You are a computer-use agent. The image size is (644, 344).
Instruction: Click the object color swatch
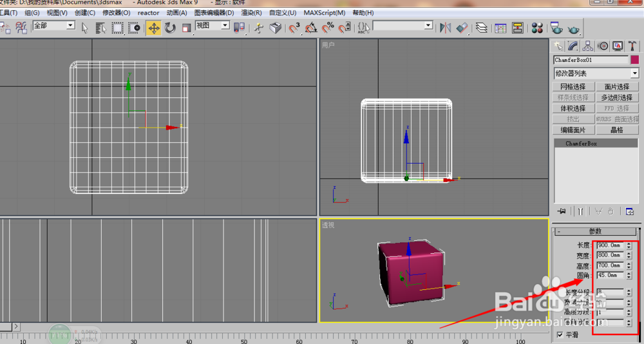tap(634, 60)
